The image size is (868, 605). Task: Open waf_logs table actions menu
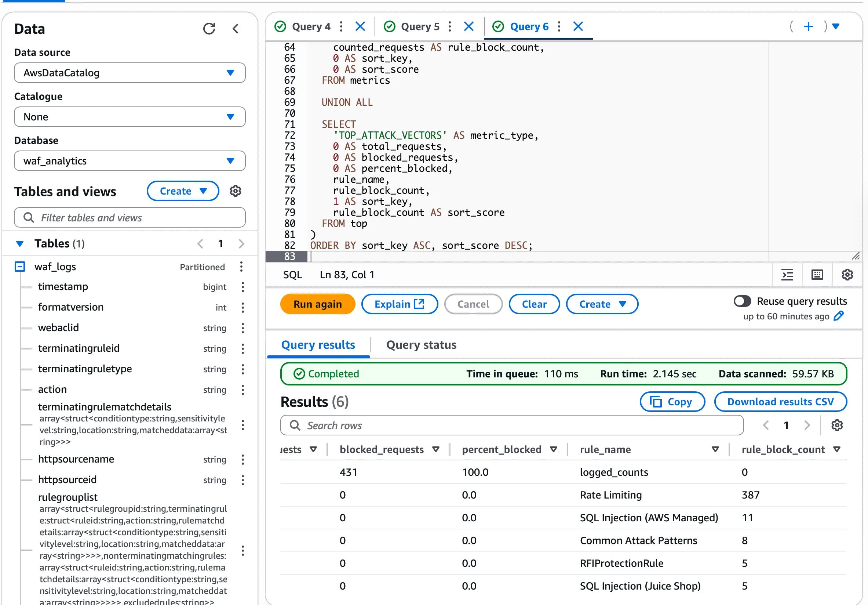coord(241,267)
